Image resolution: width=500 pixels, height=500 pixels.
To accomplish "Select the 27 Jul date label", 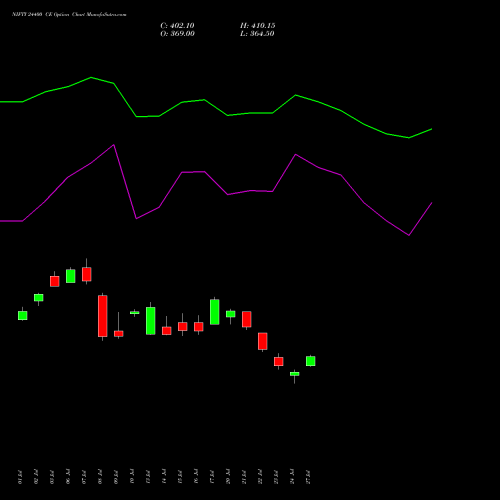I will point(308,477).
